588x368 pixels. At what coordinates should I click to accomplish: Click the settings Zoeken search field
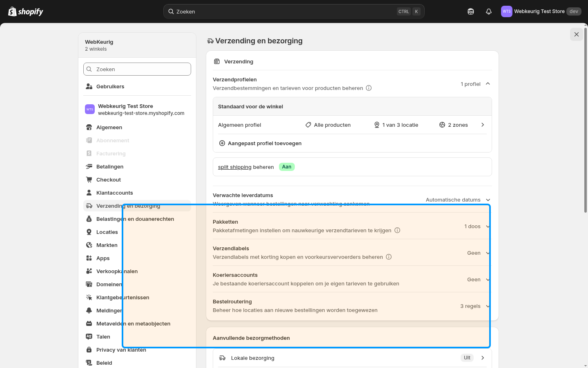pyautogui.click(x=137, y=69)
